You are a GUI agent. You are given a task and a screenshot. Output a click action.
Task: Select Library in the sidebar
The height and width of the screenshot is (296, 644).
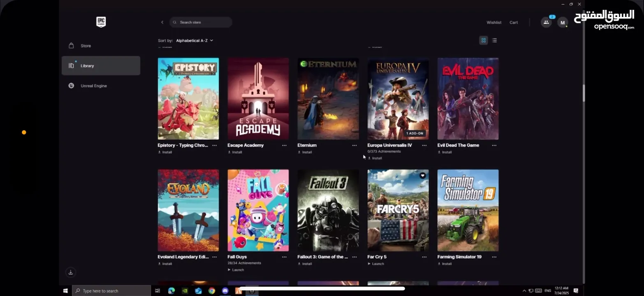click(x=101, y=66)
